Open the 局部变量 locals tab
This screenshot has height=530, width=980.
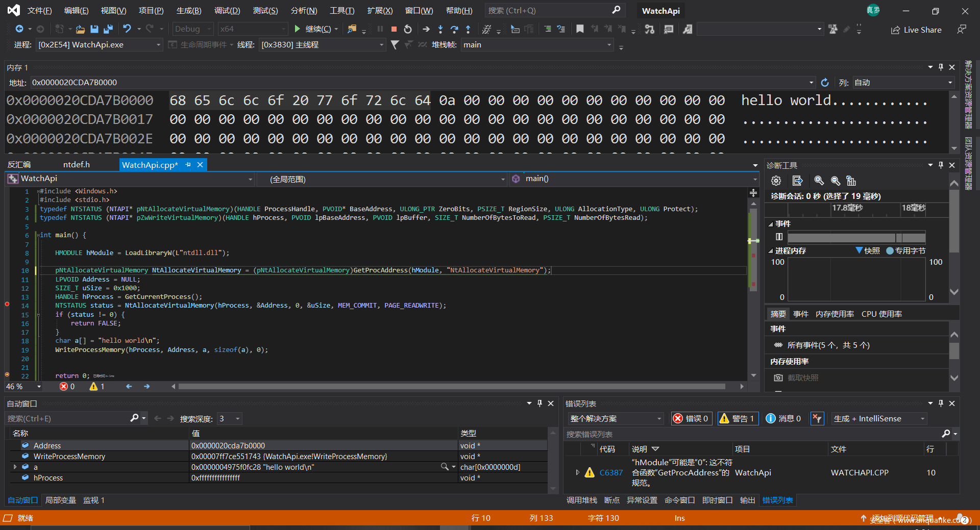pyautogui.click(x=60, y=500)
